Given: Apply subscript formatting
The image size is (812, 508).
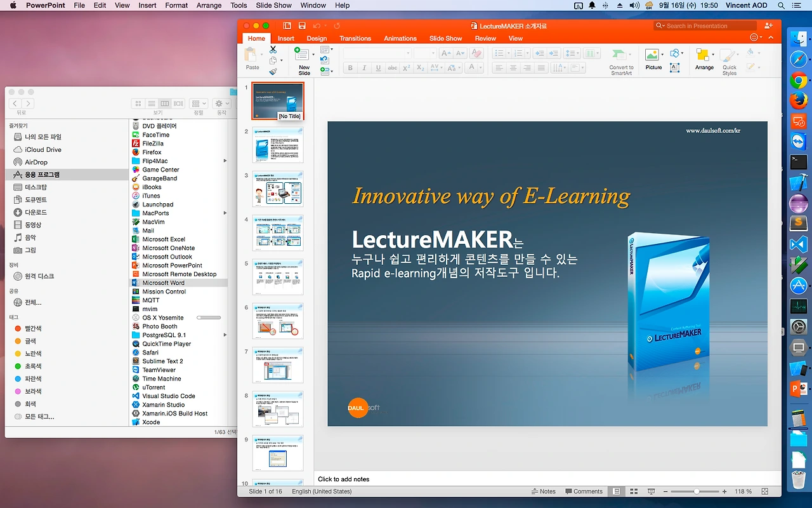Looking at the screenshot, I should (x=421, y=68).
